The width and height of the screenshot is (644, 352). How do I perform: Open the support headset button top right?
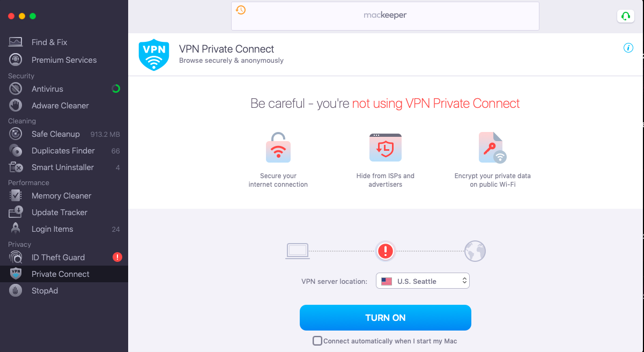point(625,16)
